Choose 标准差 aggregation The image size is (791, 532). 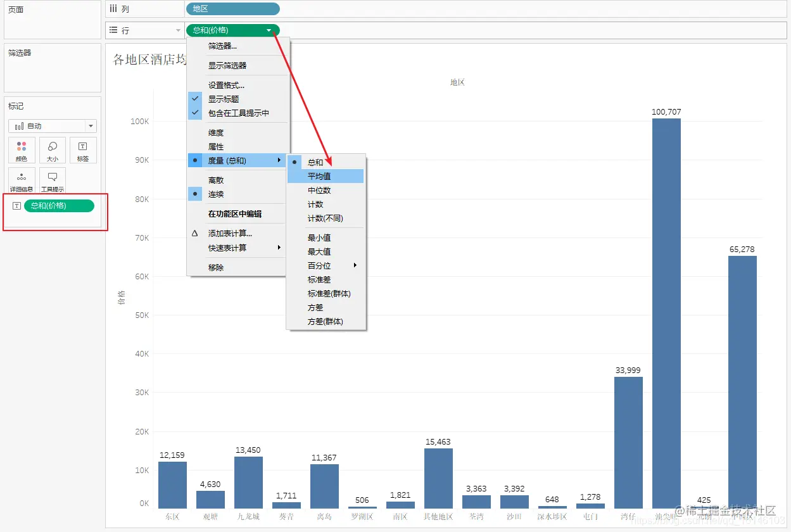pos(326,279)
